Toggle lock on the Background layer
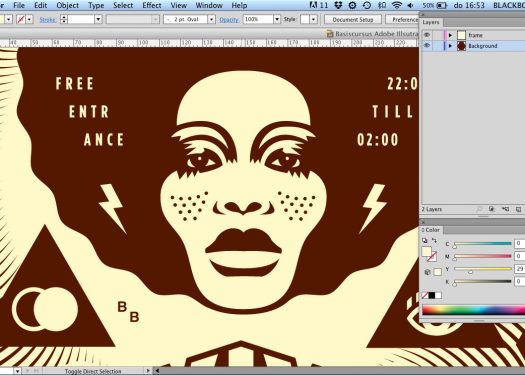Image resolution: width=525 pixels, height=375 pixels. (437, 46)
